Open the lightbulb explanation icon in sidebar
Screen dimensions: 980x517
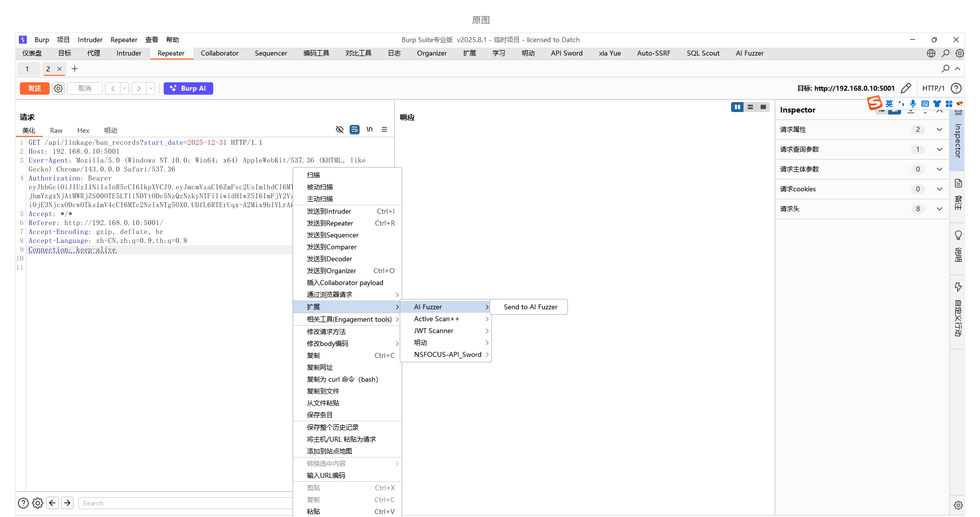[x=958, y=235]
